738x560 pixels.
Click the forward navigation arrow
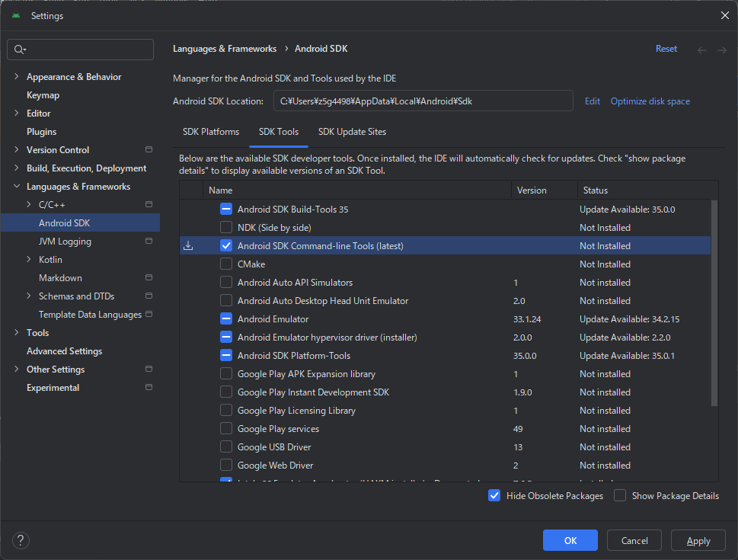click(721, 50)
